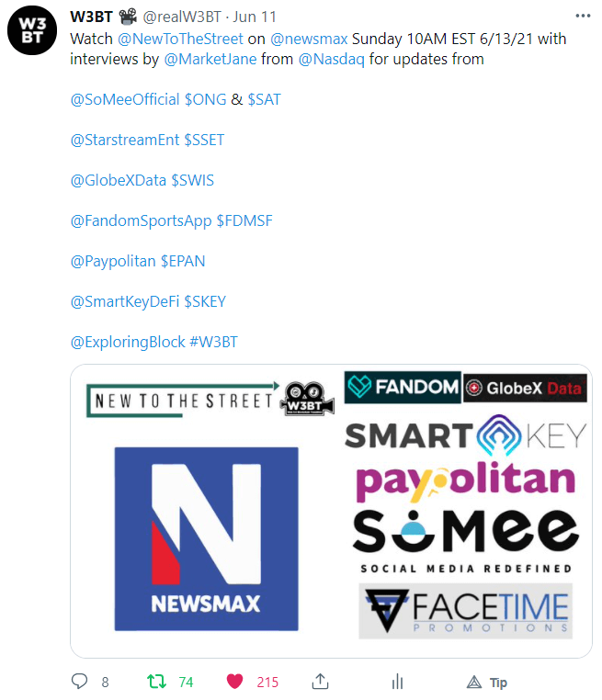Click the #W3BT hashtag

point(213,342)
